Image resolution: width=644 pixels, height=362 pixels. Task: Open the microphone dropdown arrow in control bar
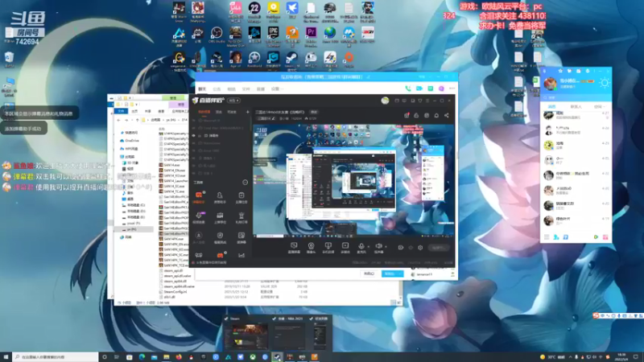tap(369, 247)
